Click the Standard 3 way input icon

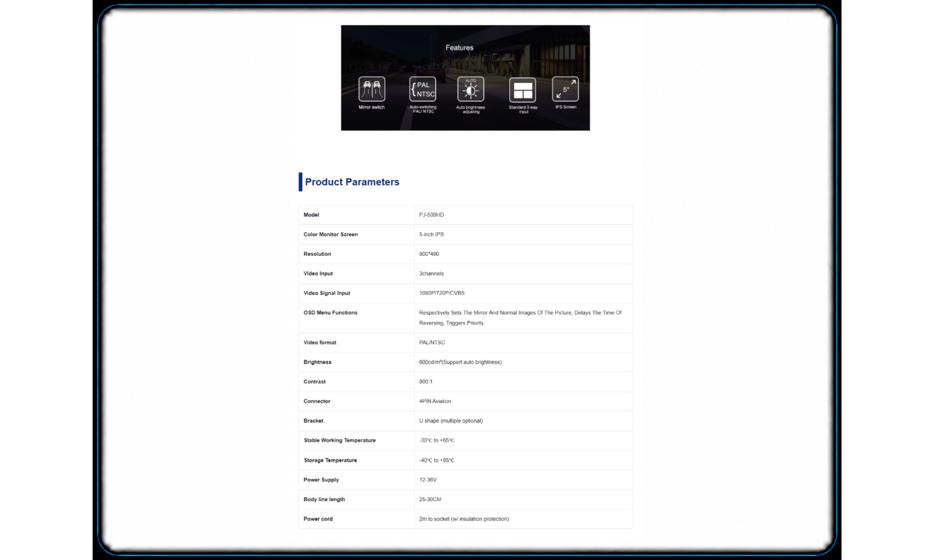tap(522, 90)
